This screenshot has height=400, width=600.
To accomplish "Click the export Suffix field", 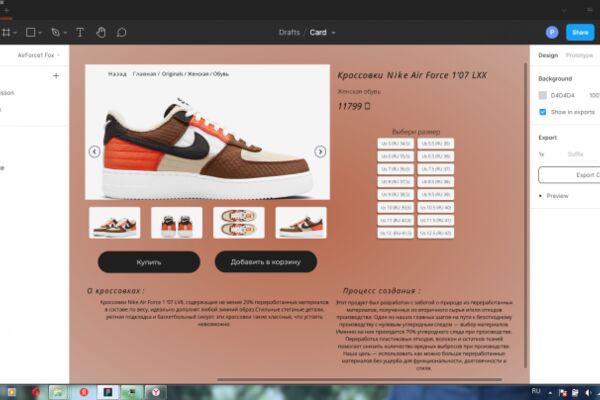I will [575, 154].
